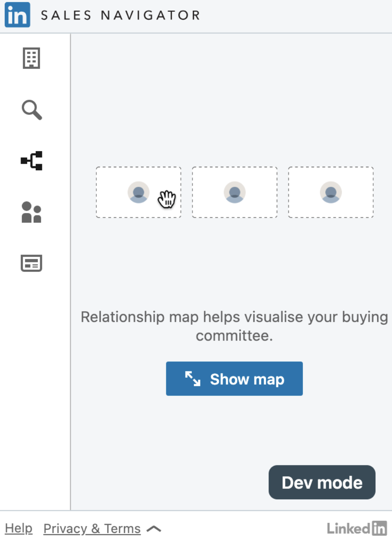Image resolution: width=392 pixels, height=543 pixels.
Task: Click the LinkedIn logo in the footer
Action: [357, 529]
